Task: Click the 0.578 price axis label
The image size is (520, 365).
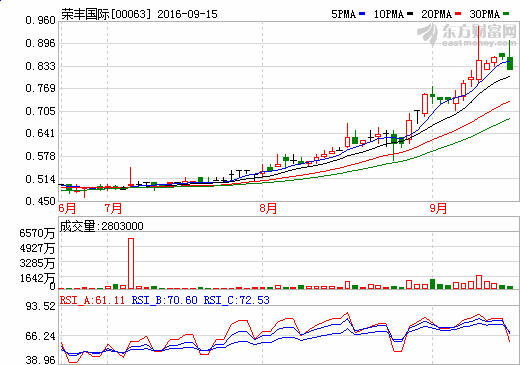Action: point(40,156)
